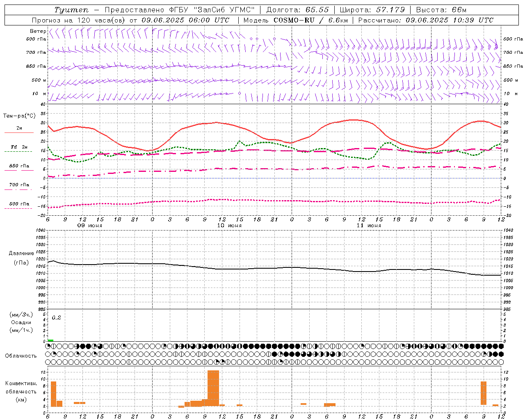This screenshot has width=525, height=420.
Task: Click the "(мм/3ч.)" precipitation unit label
Action: tap(21, 315)
